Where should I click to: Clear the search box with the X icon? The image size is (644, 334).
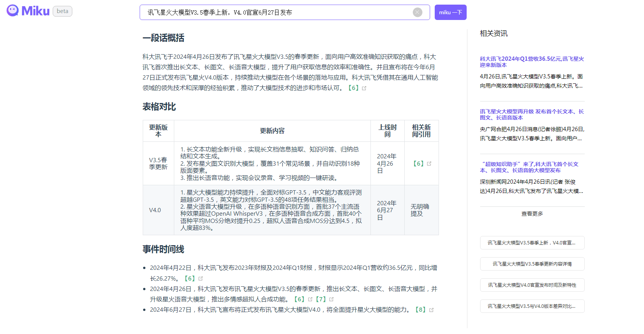[417, 12]
